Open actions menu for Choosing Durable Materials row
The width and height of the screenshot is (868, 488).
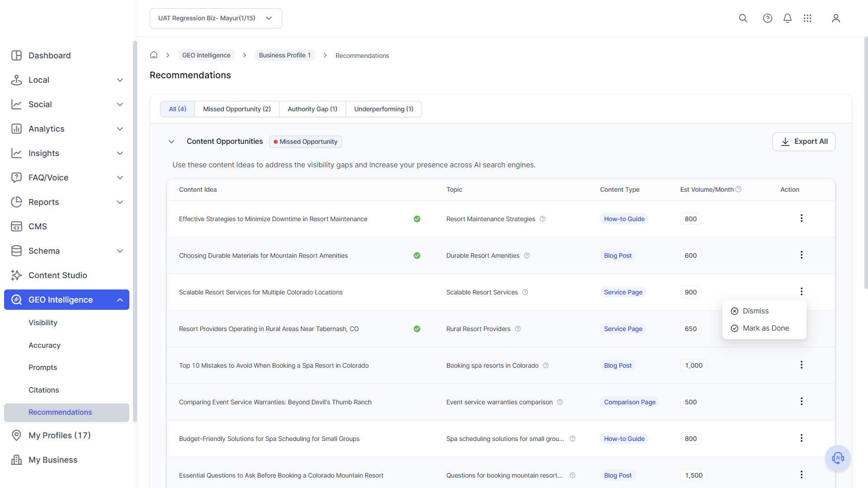[802, 255]
